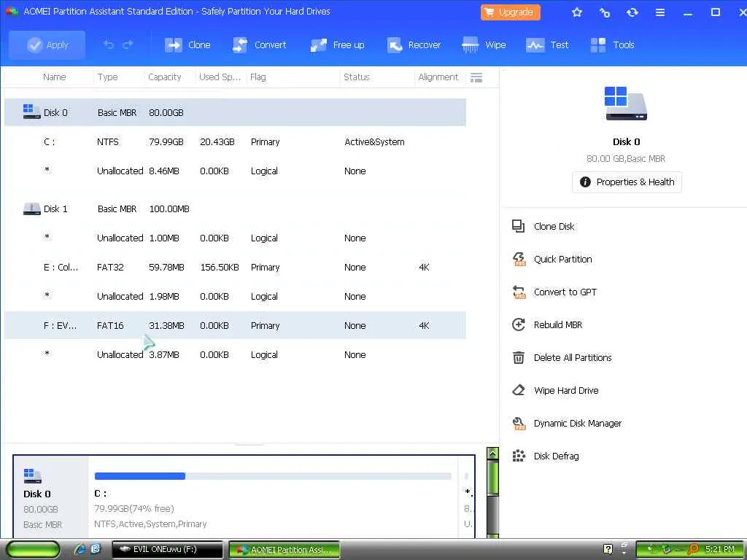Screen dimensions: 747x560
Task: Select the E: FAT32 partition row
Action: [x=235, y=267]
